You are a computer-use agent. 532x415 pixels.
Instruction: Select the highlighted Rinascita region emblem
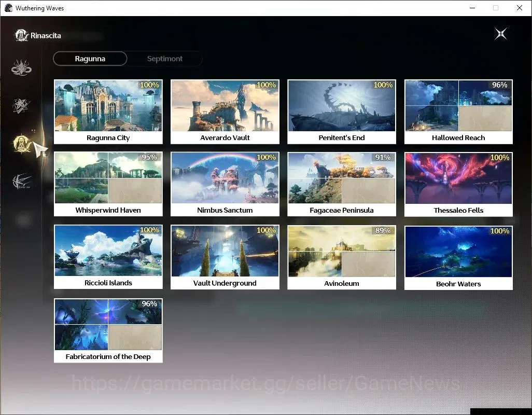[x=22, y=143]
